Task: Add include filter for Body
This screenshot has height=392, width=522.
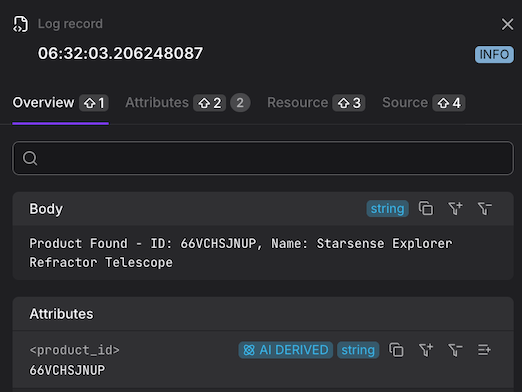Action: [x=455, y=209]
